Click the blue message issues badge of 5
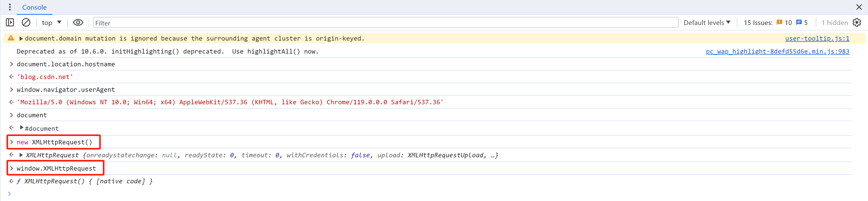 pyautogui.click(x=802, y=23)
